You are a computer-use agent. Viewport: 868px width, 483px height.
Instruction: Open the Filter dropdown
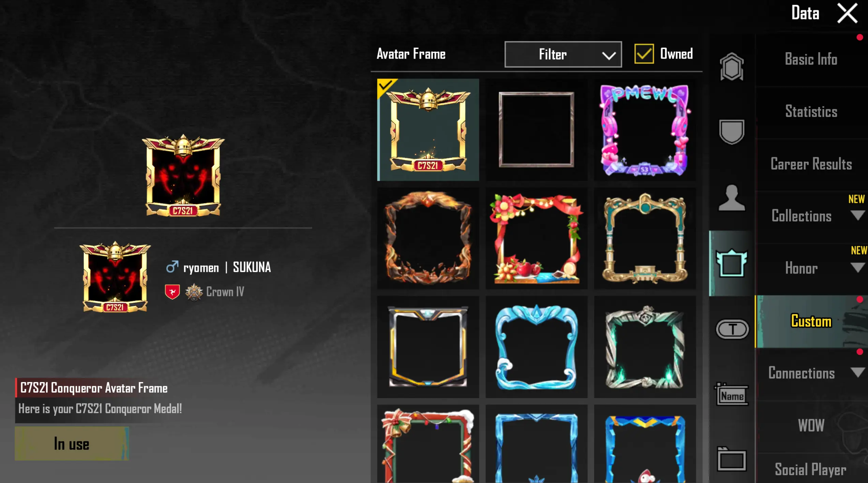(563, 55)
